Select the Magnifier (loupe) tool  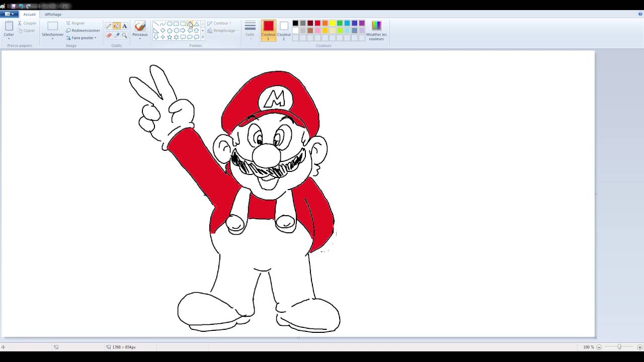tap(124, 35)
